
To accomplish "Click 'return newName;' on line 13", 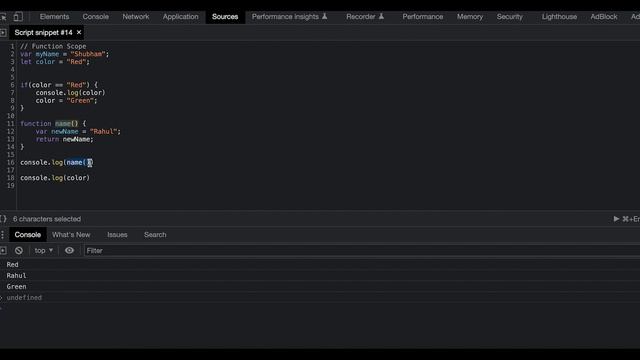I will 64,139.
